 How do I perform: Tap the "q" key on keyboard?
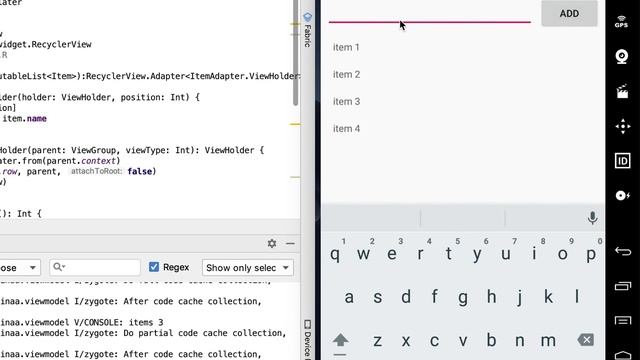(335, 254)
